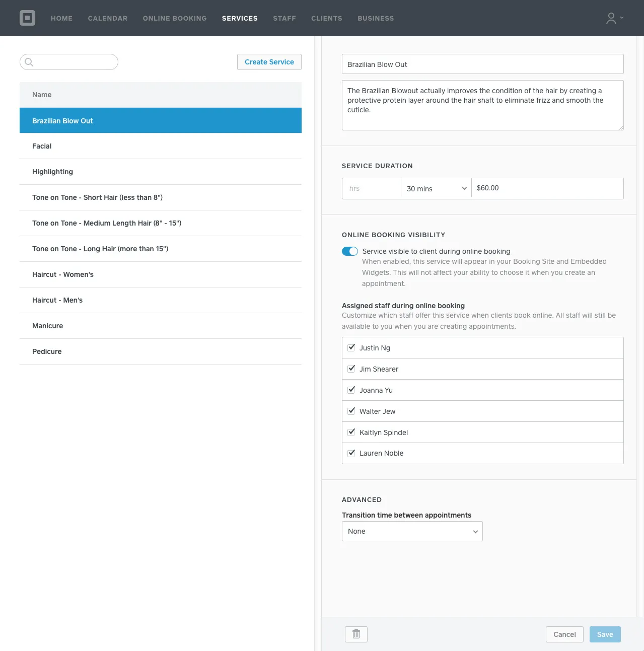Uncheck Lauren Noble staff checkbox
Screen dimensions: 644x651
pos(351,453)
